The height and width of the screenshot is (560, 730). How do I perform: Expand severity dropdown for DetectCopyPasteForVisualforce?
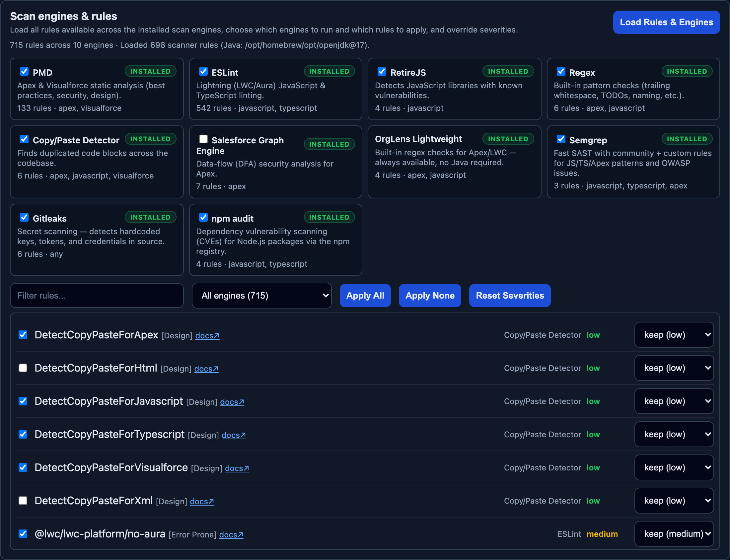pos(674,467)
